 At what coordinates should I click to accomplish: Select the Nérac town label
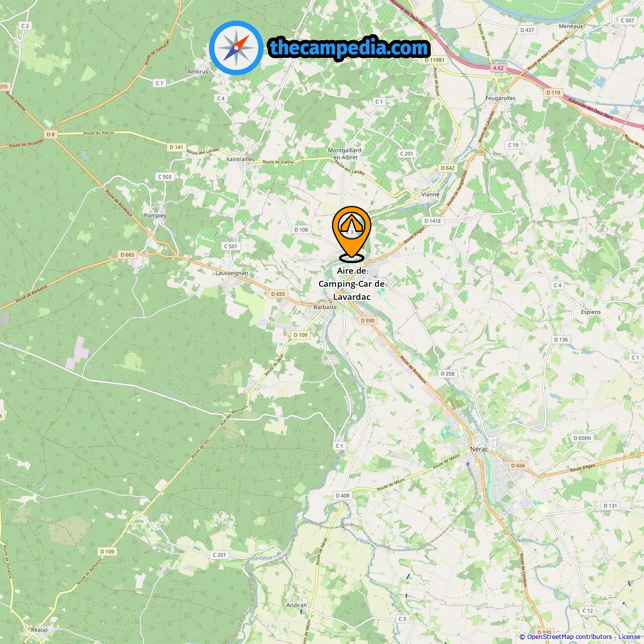coord(479,449)
